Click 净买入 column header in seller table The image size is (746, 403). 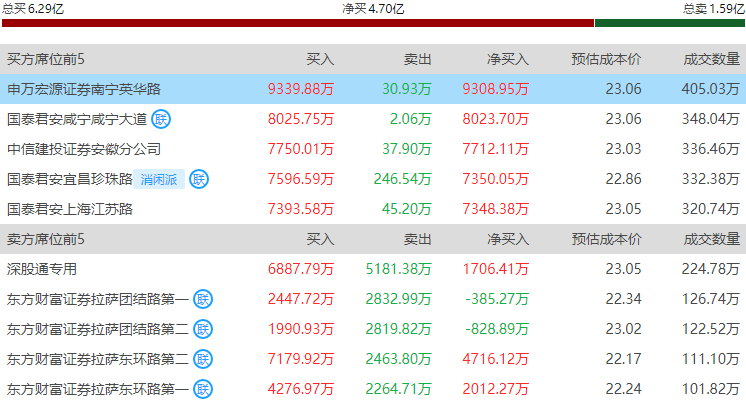[x=508, y=239]
